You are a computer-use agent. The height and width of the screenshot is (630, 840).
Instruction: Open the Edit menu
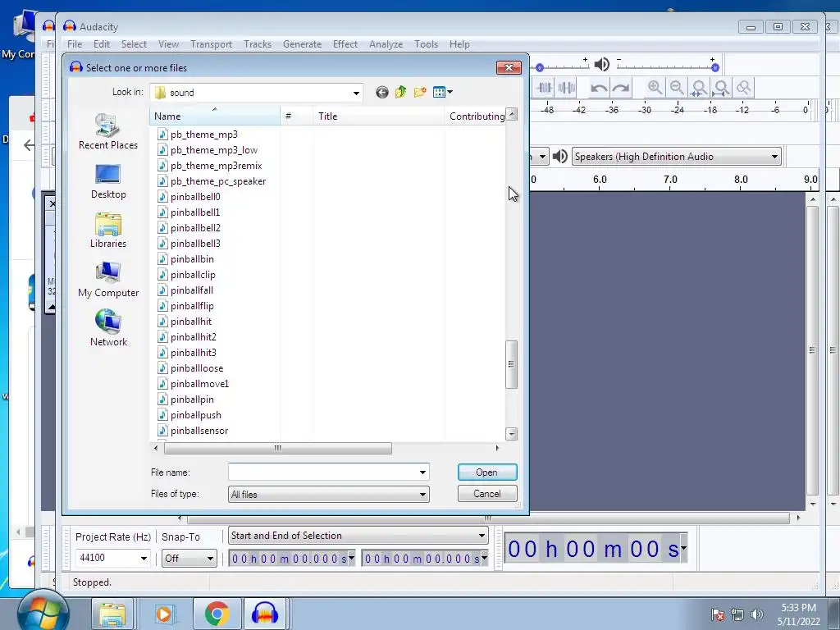[101, 44]
